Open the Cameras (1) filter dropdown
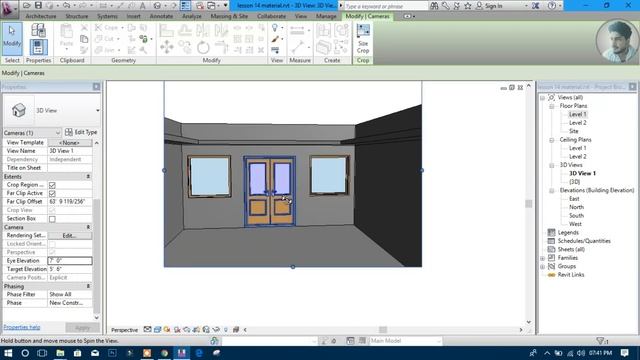 [x=57, y=133]
